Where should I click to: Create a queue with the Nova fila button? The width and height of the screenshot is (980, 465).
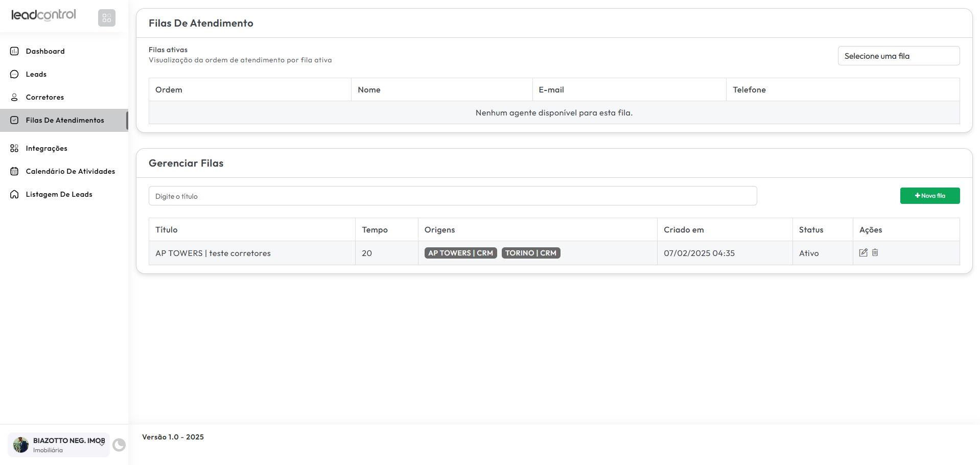930,196
